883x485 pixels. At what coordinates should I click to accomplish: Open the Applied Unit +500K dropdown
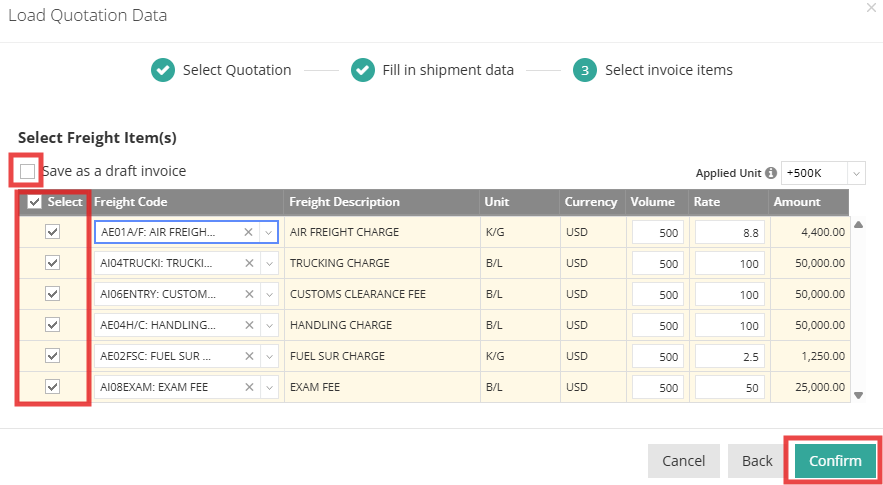[823, 173]
